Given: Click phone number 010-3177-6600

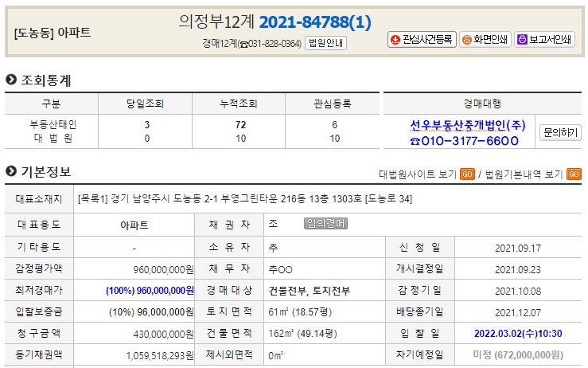Looking at the screenshot, I should coord(464,141).
